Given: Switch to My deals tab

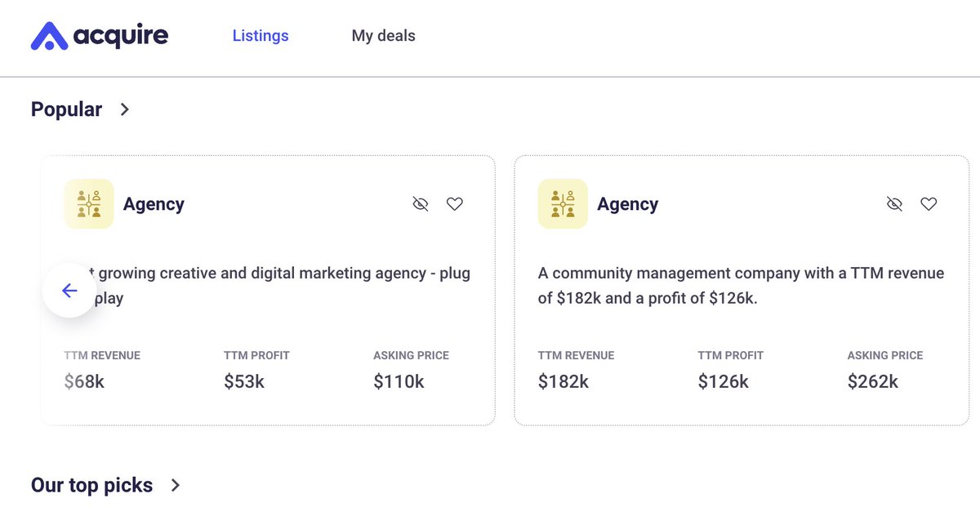Looking at the screenshot, I should tap(383, 36).
